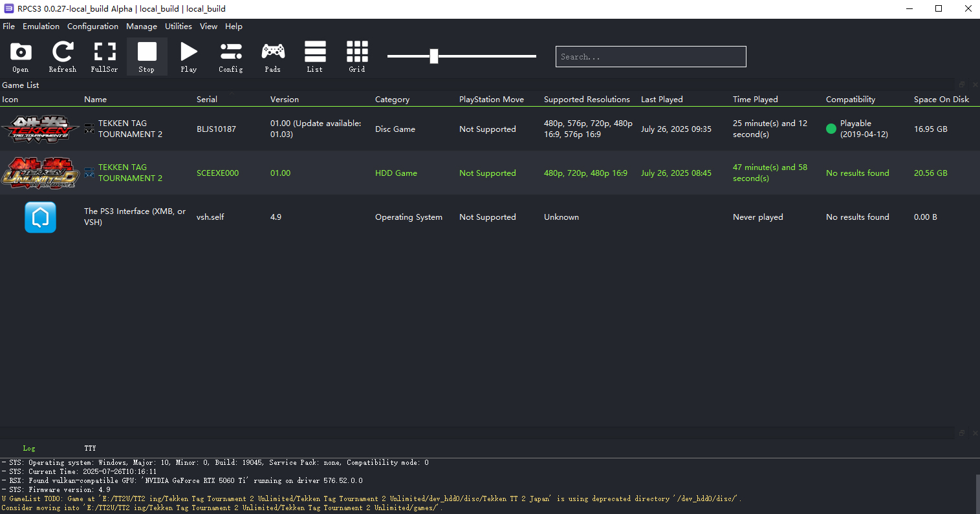Sort by the Time Played header
The image size is (980, 514).
(x=755, y=99)
